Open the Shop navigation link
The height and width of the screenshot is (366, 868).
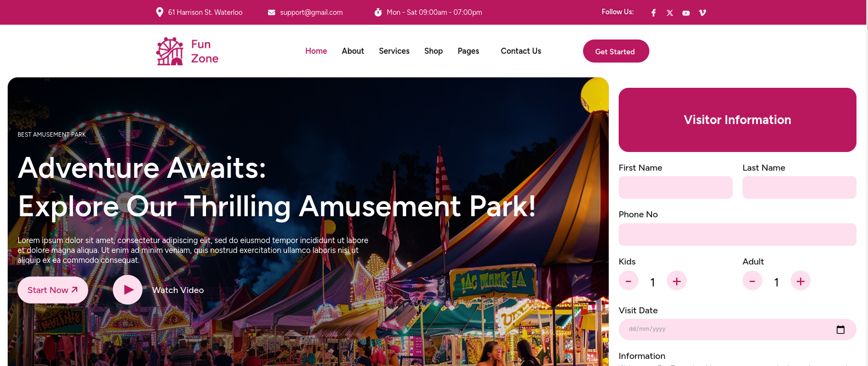point(433,51)
